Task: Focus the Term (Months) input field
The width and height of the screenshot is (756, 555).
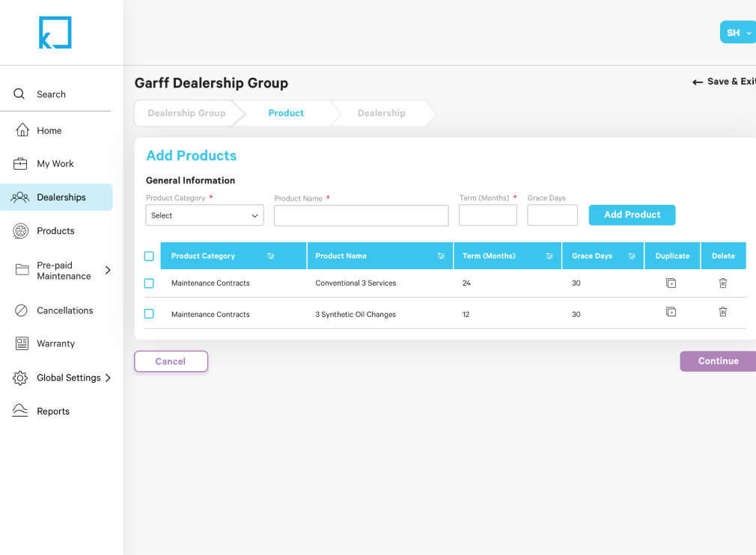Action: tap(487, 215)
